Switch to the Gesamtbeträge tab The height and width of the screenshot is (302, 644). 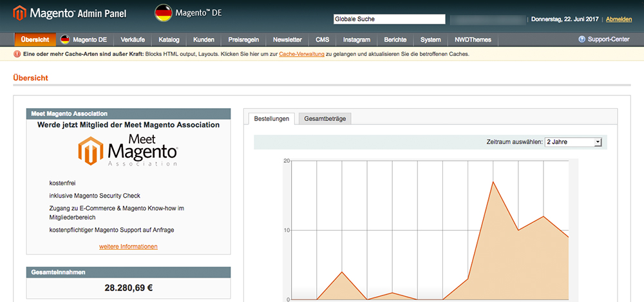click(x=325, y=119)
